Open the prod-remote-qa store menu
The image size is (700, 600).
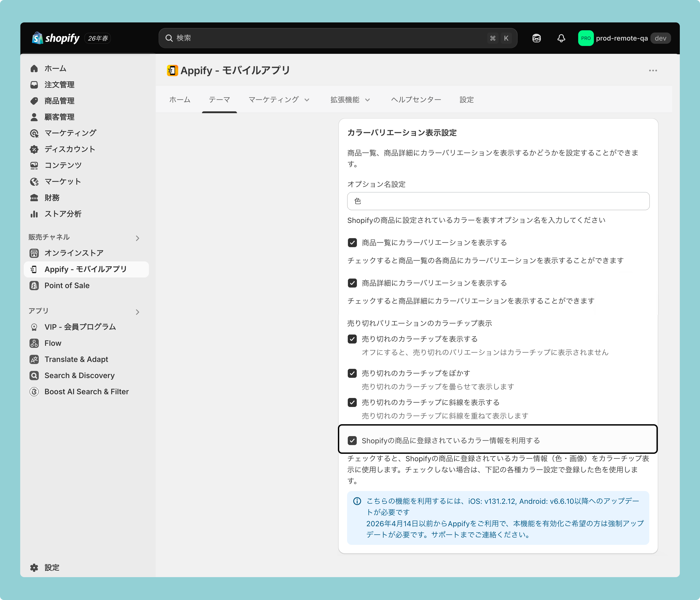[x=624, y=38]
